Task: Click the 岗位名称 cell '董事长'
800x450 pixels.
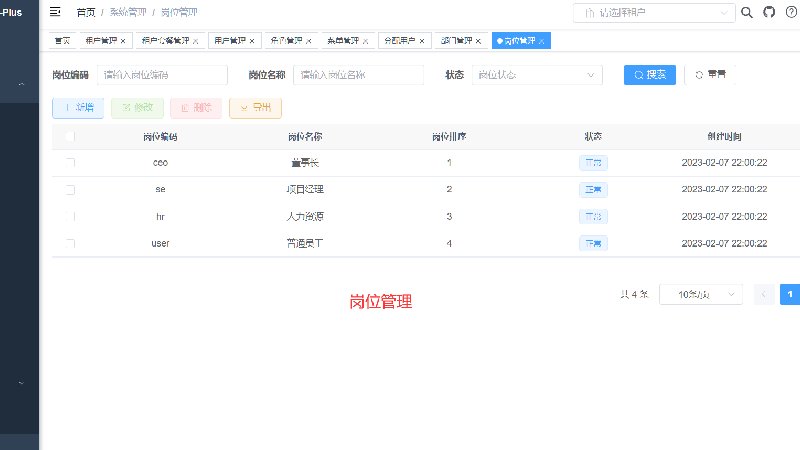Action: pyautogui.click(x=305, y=163)
